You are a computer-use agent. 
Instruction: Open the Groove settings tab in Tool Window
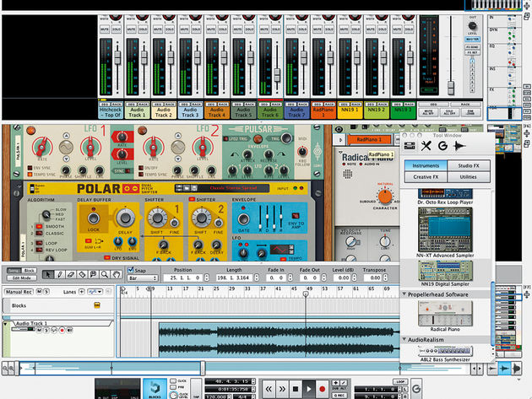coord(442,146)
